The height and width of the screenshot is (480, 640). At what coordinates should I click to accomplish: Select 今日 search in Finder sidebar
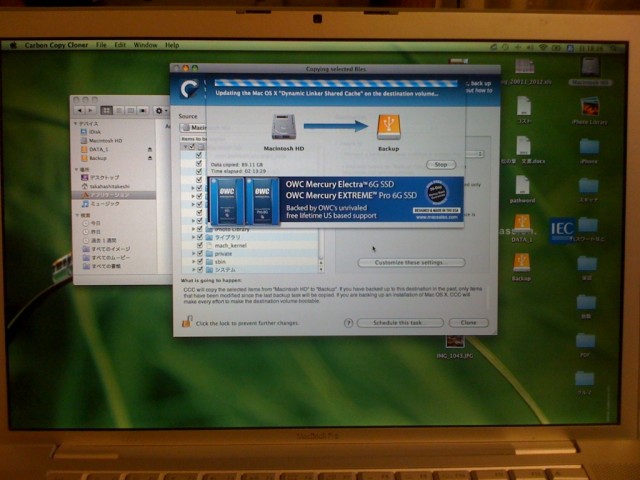[91, 223]
